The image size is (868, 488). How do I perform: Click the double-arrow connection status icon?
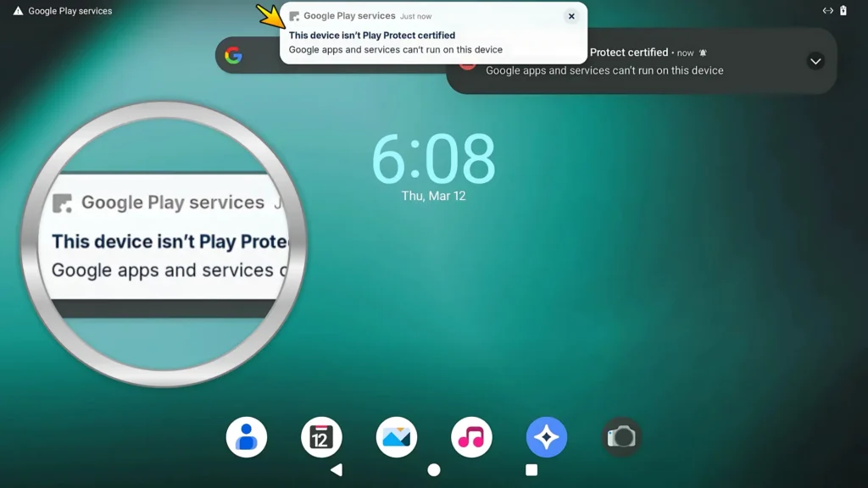click(827, 10)
